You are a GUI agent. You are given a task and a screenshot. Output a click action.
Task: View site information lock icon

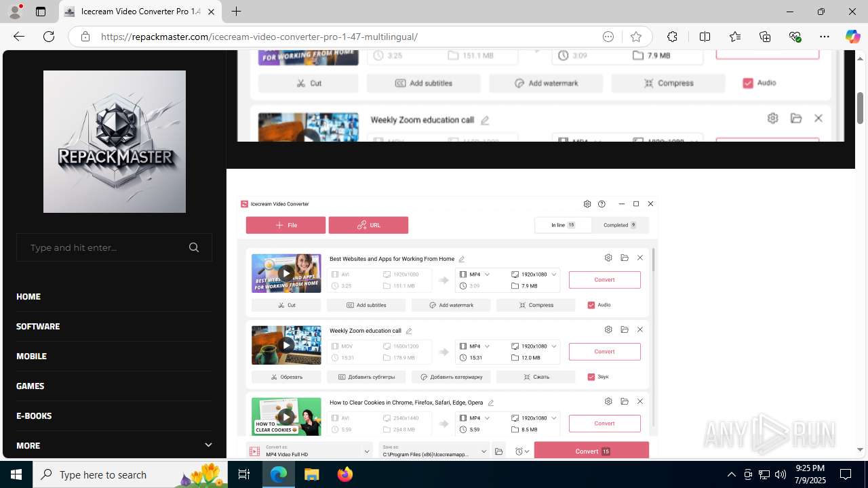coord(85,37)
